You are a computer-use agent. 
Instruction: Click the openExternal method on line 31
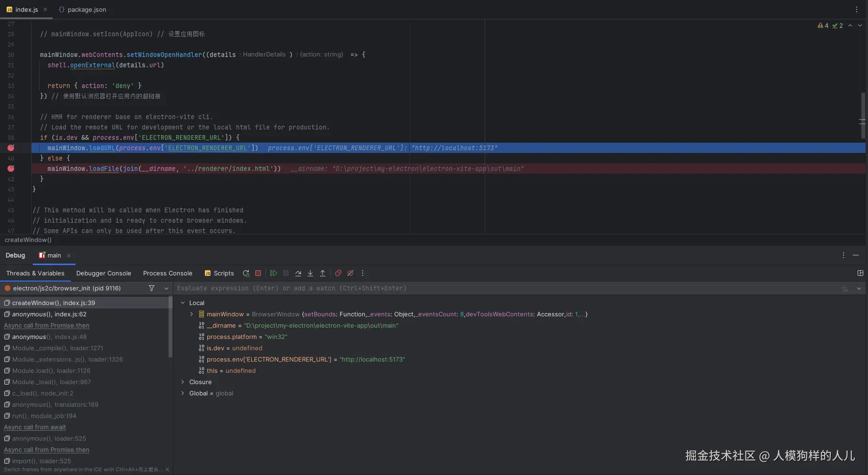[x=93, y=65]
